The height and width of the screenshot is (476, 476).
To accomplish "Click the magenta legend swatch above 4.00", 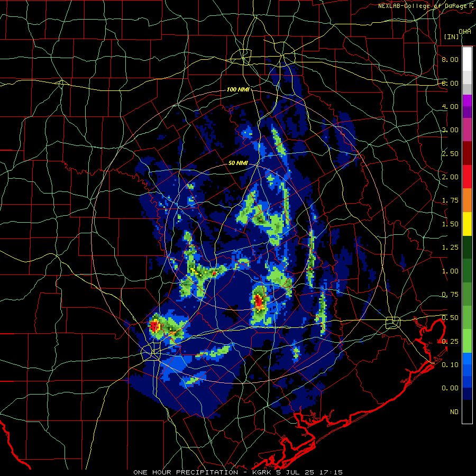I will [x=467, y=100].
